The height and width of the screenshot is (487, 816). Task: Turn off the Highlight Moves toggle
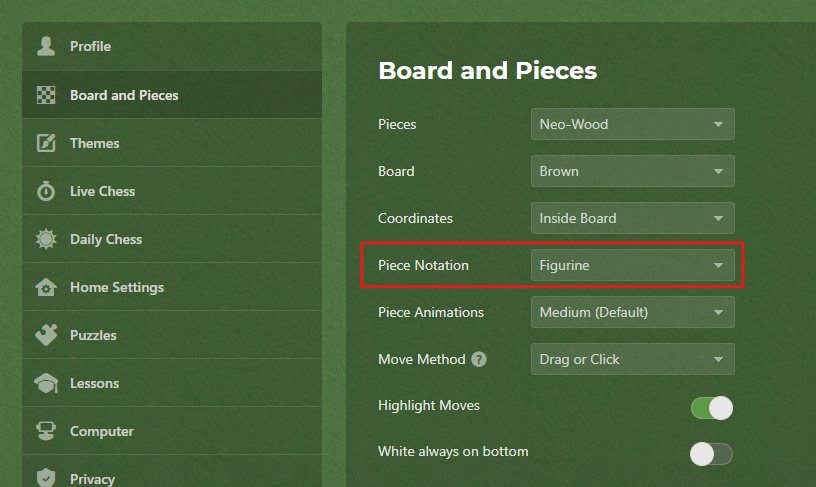[711, 408]
